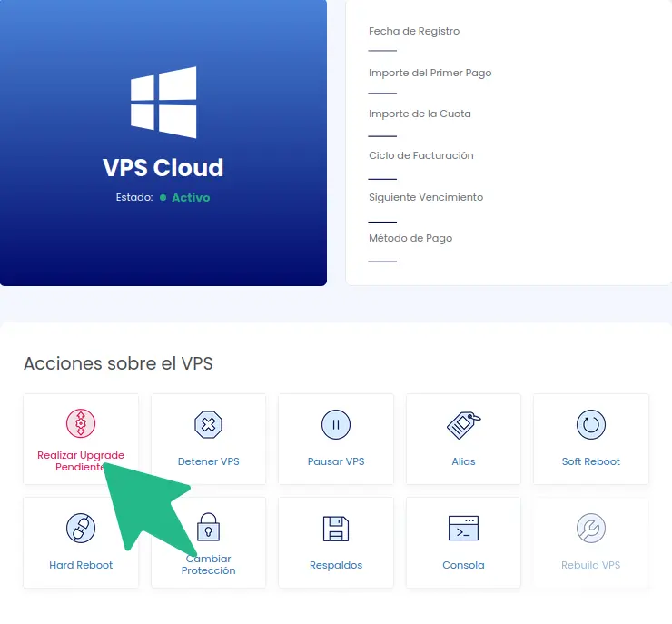The image size is (672, 624).
Task: Click the Hard Reboot text label
Action: pyautogui.click(x=81, y=565)
